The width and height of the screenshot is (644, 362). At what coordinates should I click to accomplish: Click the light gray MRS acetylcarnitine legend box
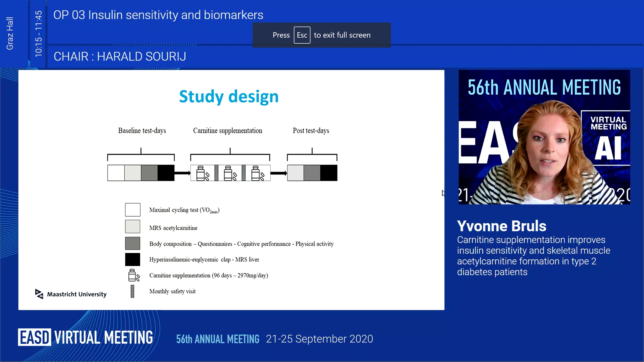[132, 227]
